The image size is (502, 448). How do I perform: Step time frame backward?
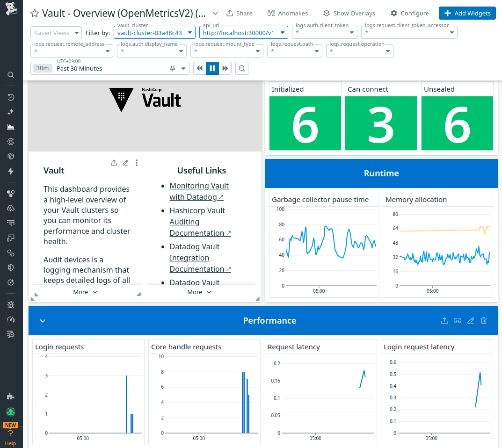tap(200, 68)
